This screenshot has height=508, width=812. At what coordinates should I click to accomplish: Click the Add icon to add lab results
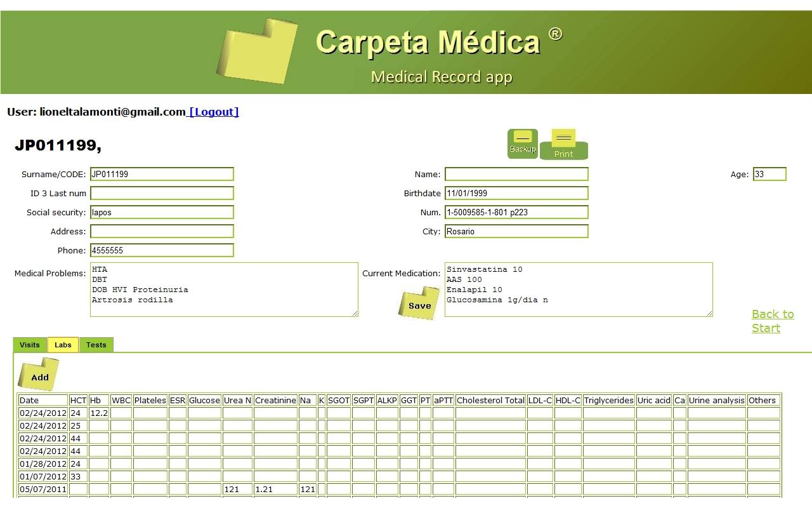38,374
